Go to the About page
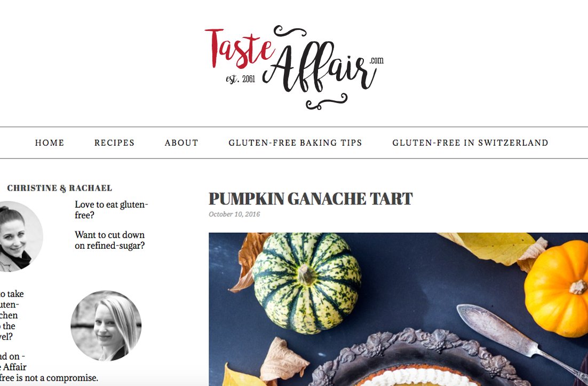 [181, 143]
